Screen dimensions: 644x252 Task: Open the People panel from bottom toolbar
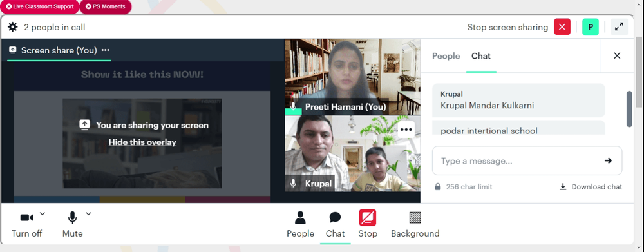[x=300, y=224]
